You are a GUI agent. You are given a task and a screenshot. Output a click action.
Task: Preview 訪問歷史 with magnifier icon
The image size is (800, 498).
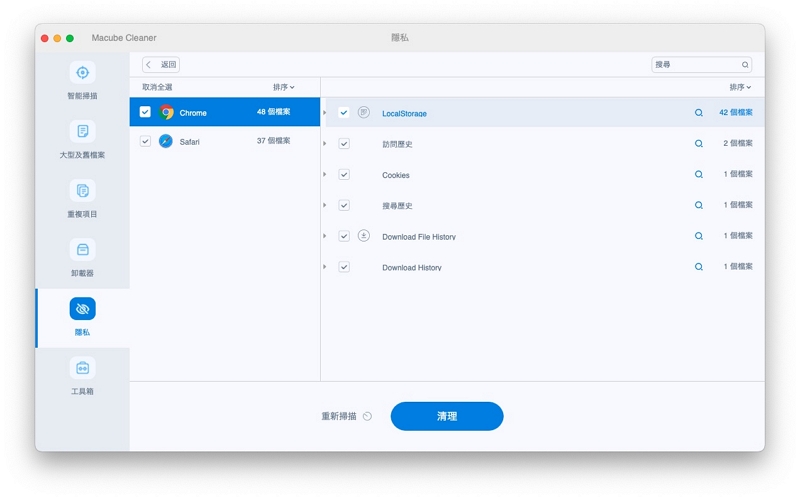coord(698,143)
